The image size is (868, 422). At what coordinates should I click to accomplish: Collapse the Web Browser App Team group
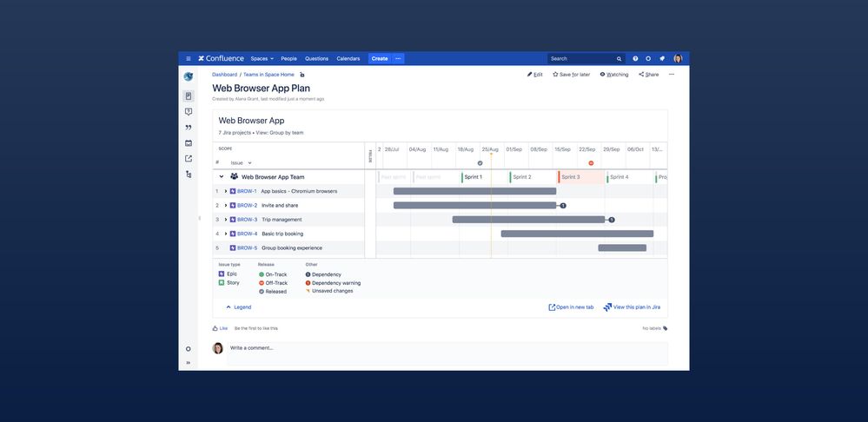[222, 177]
